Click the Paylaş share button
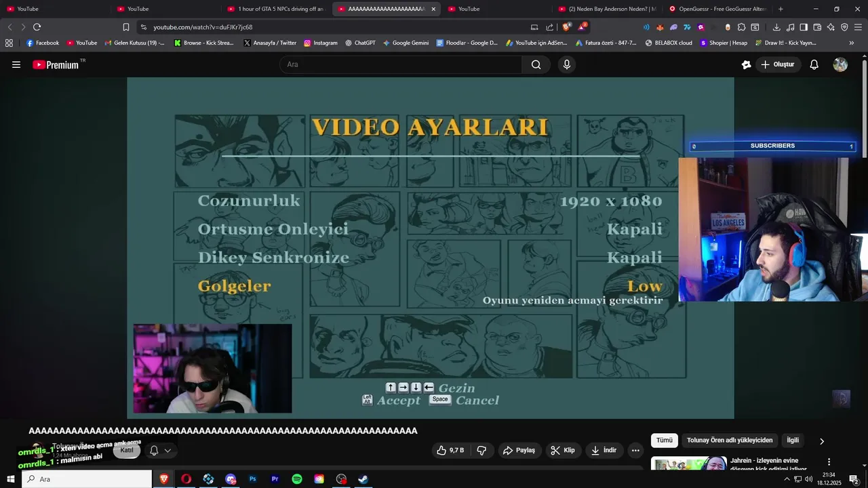 (519, 450)
